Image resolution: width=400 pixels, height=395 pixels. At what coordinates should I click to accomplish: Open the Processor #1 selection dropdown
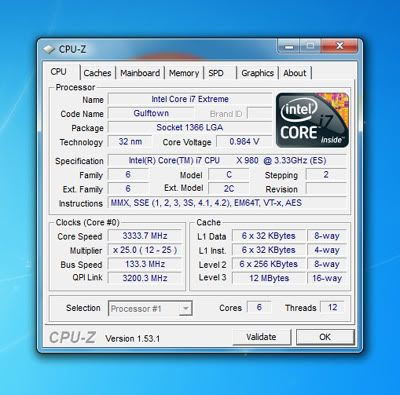(150, 308)
